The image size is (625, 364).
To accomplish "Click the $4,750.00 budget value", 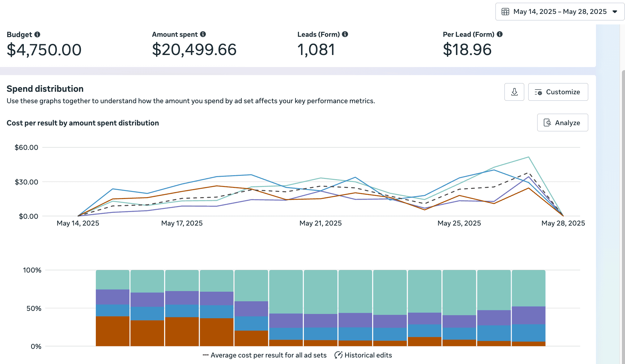I will coord(44,50).
